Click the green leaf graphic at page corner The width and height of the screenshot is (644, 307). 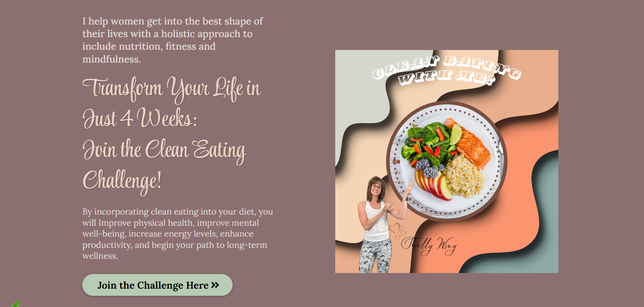15,304
